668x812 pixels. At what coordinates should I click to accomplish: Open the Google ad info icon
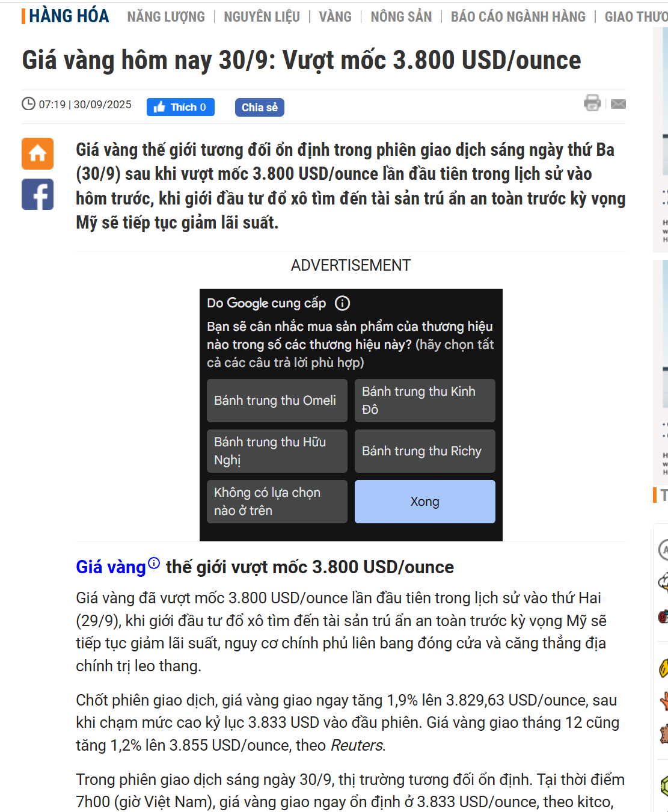(343, 303)
